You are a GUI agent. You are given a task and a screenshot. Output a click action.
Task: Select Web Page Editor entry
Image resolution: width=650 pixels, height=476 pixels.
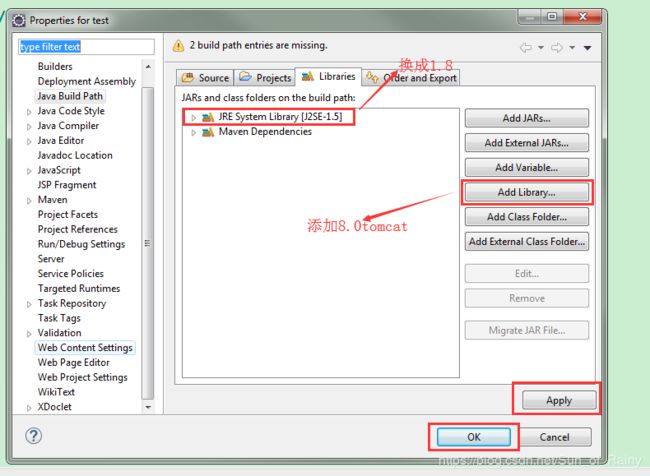tap(73, 363)
